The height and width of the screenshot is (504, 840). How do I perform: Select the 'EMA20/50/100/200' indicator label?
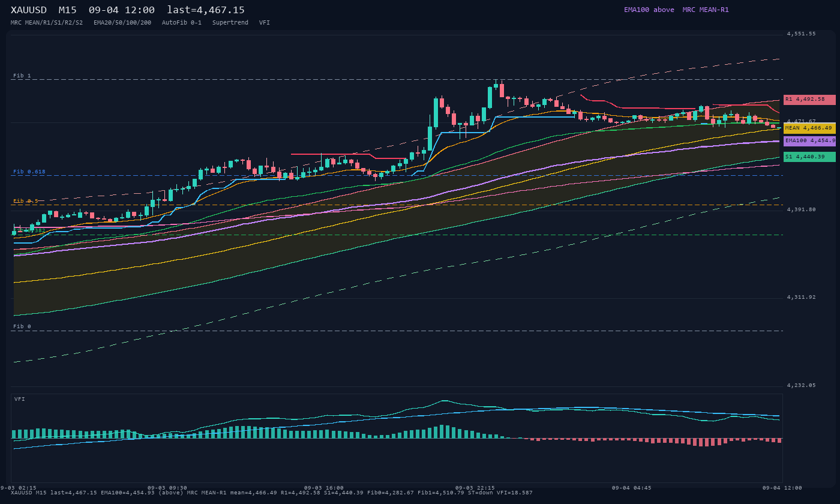pos(122,23)
